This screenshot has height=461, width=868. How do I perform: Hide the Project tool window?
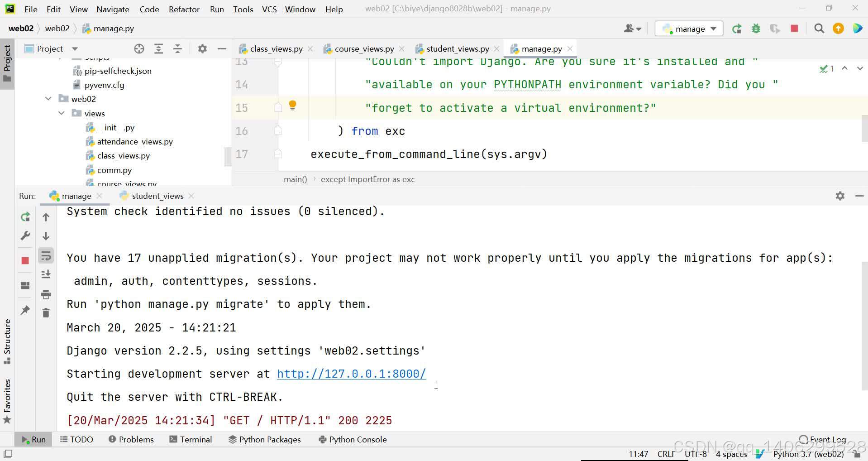(222, 49)
